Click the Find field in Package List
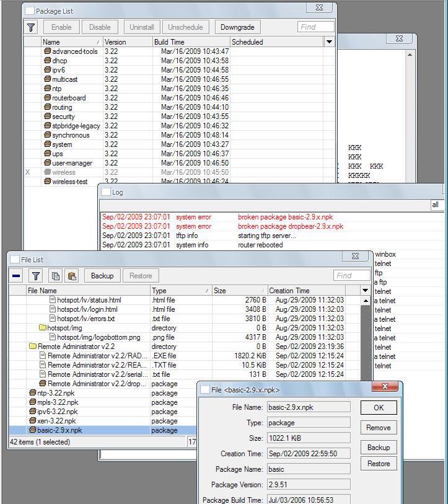448x504 pixels. tap(316, 27)
